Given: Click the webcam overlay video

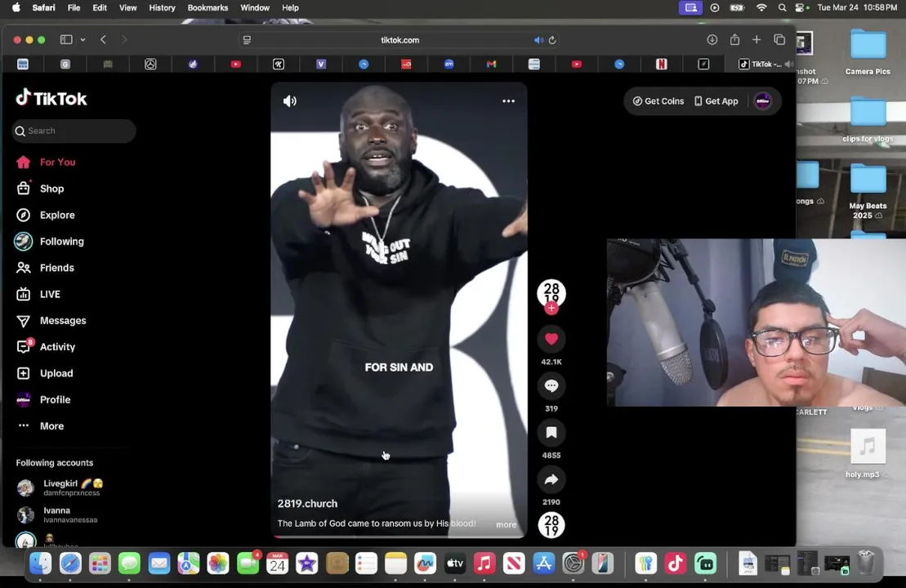Looking at the screenshot, I should point(756,323).
